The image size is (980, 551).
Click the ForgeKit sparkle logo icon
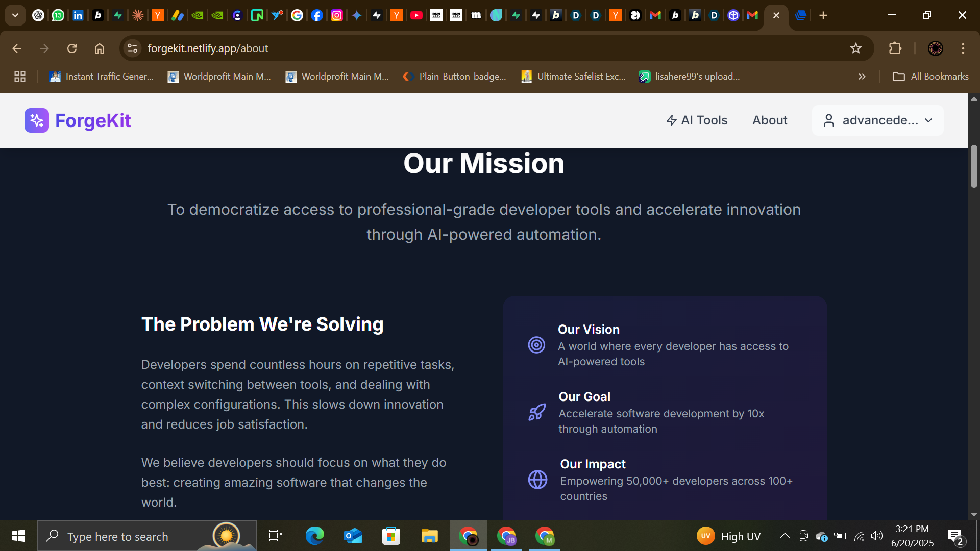36,120
